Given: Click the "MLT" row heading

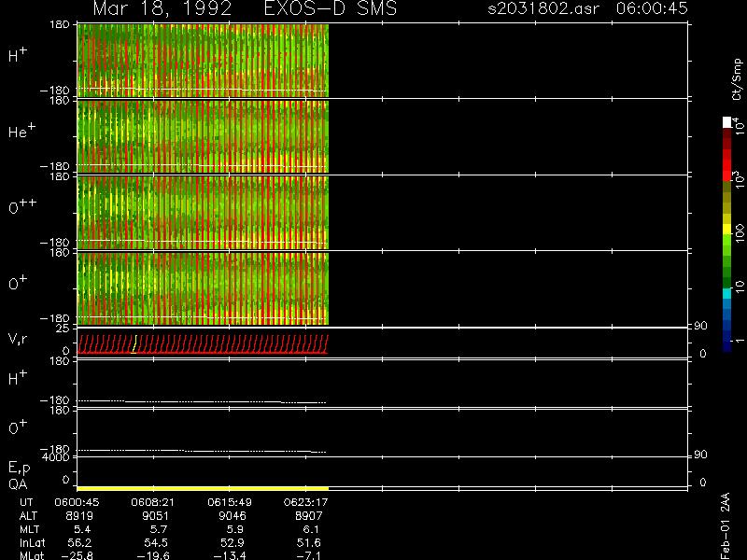Looking at the screenshot, I should coord(29,529).
